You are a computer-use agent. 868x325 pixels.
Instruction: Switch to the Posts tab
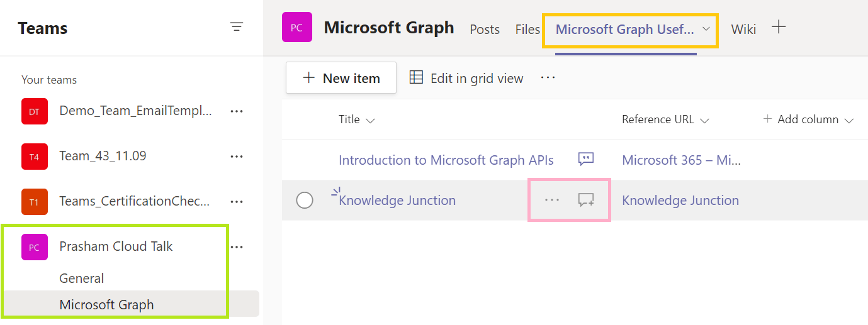point(485,29)
